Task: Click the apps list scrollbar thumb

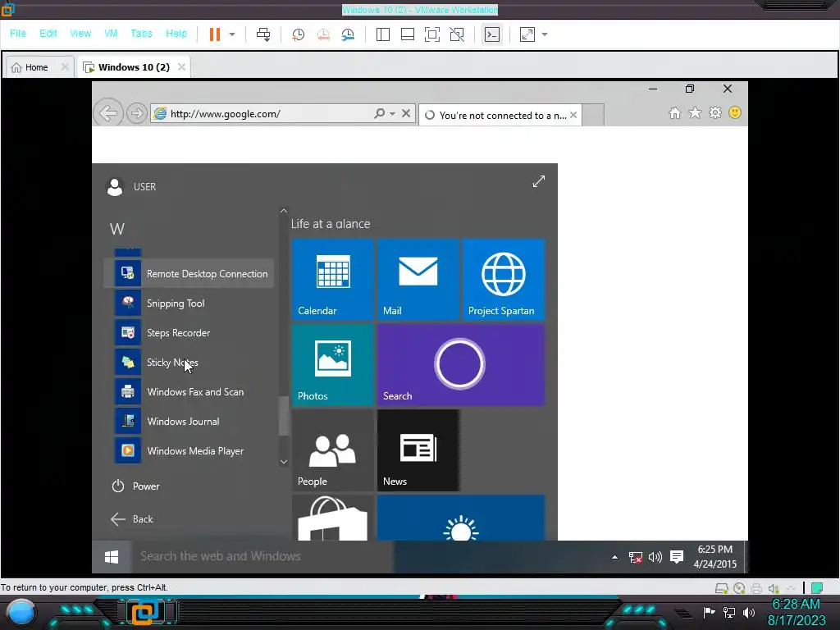Action: (x=284, y=416)
